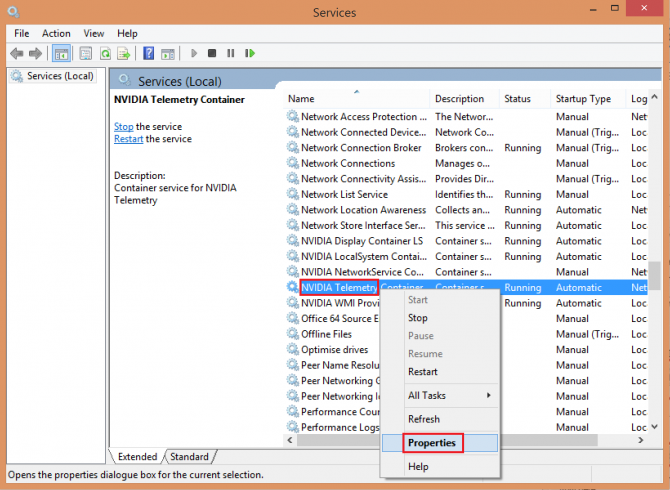Viewport: 670px width, 490px height.
Task: Click the gear icon beside NVIDIA Display Container LS
Action: click(293, 241)
